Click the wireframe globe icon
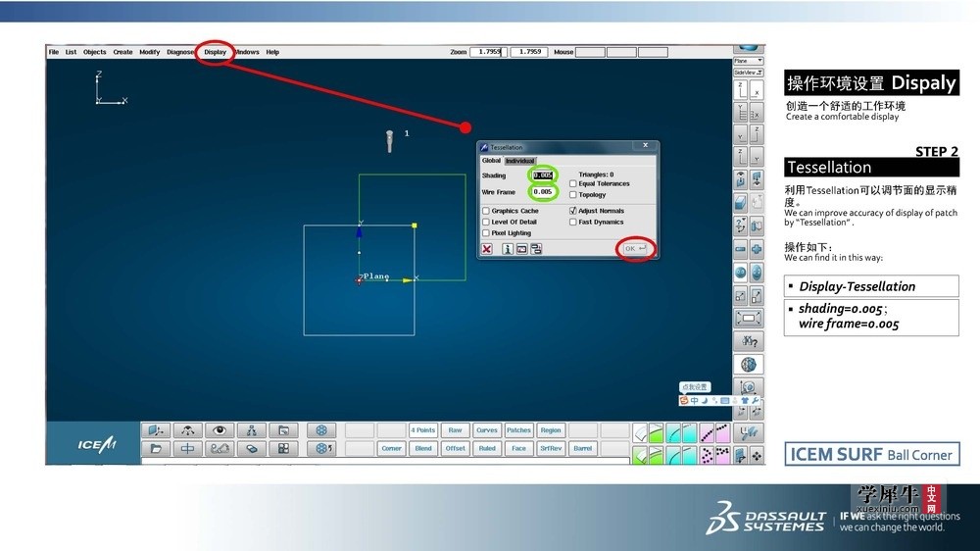The image size is (980, 551). click(748, 365)
